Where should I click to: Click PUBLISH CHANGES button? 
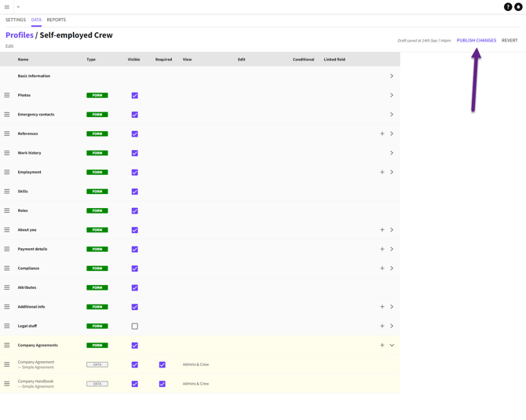pyautogui.click(x=477, y=40)
